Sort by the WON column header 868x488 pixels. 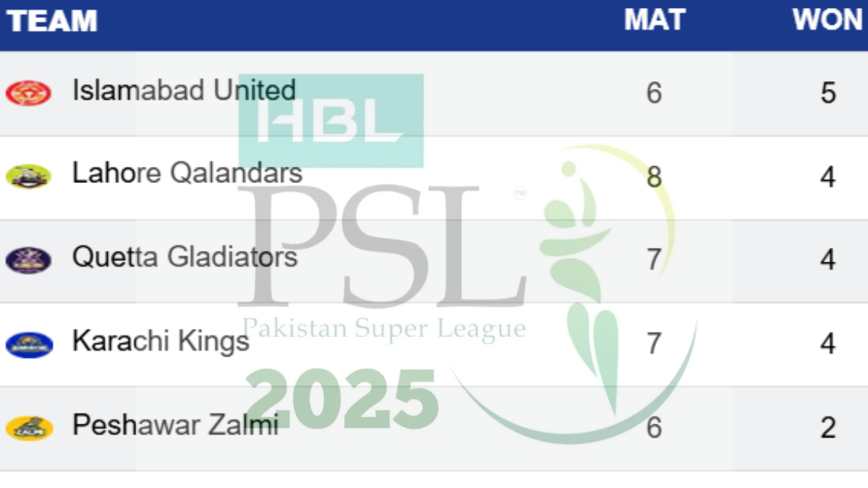click(x=827, y=21)
